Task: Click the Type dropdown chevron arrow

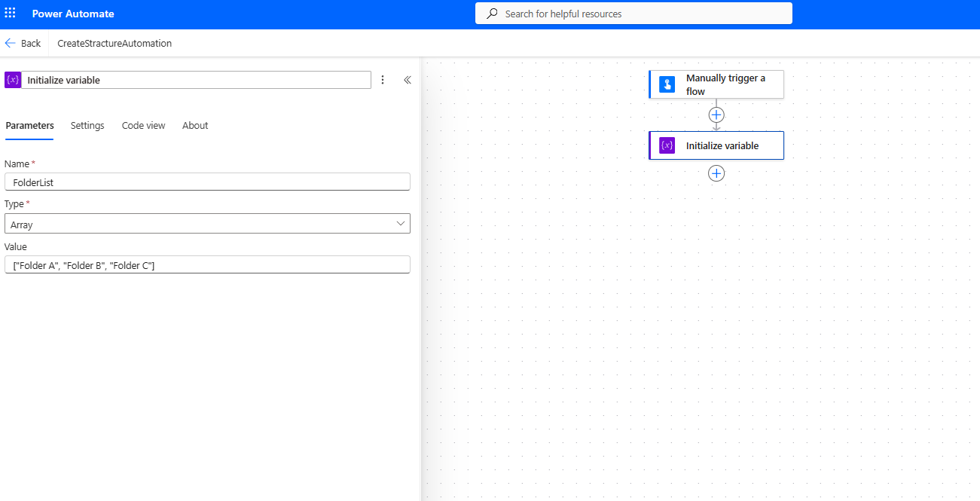Action: click(x=401, y=224)
